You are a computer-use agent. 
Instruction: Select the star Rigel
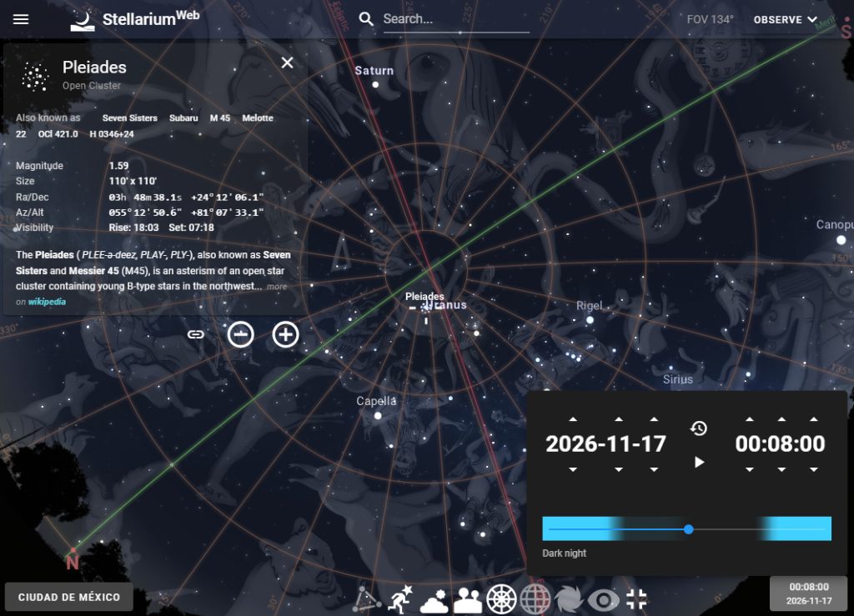(590, 320)
